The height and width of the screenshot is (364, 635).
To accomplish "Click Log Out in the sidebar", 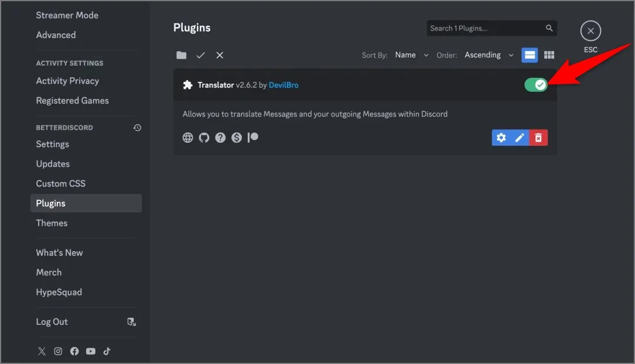I will click(52, 322).
